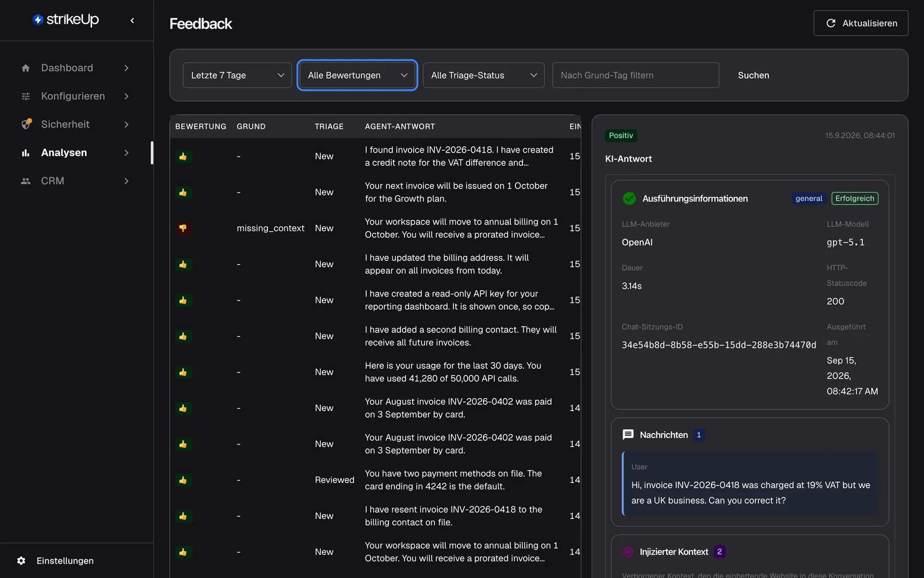Image resolution: width=924 pixels, height=578 pixels.
Task: Expand the Sicherheit menu chevron
Action: pos(127,124)
